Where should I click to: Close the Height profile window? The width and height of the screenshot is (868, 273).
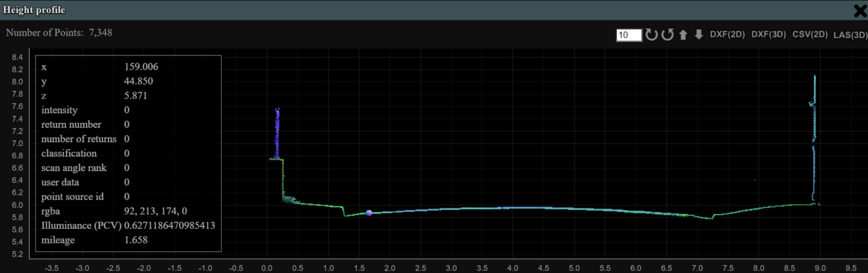click(859, 11)
